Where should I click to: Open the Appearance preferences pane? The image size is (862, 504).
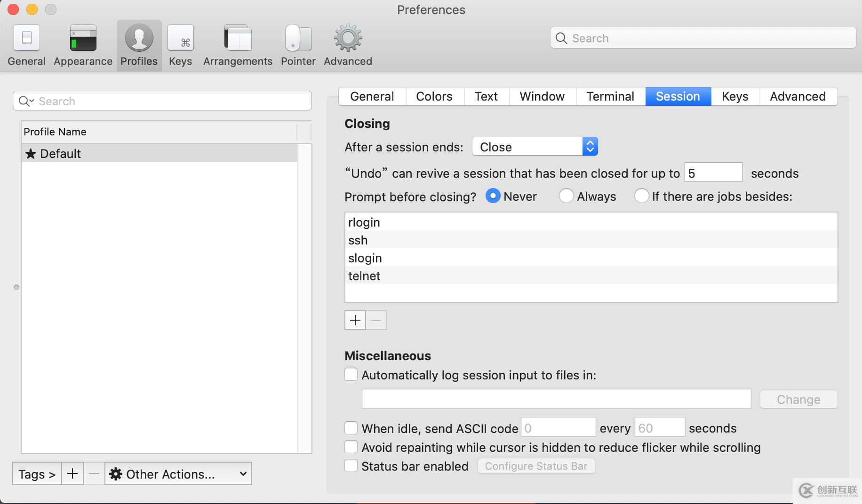(82, 45)
